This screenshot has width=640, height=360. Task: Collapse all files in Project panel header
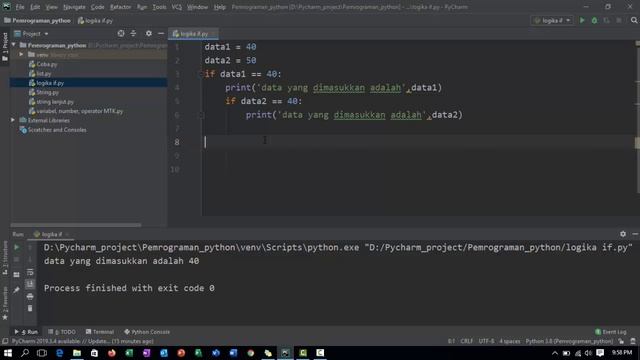pos(133,33)
